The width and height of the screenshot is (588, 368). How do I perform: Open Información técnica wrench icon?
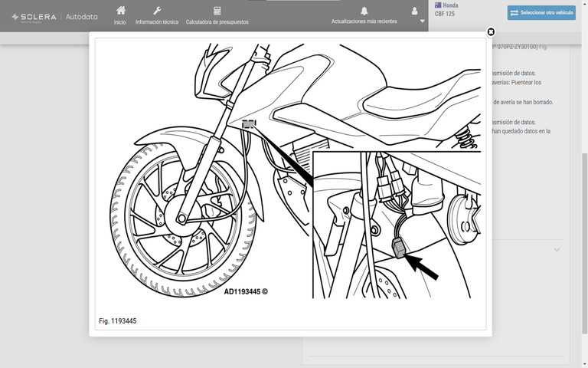[x=157, y=11]
